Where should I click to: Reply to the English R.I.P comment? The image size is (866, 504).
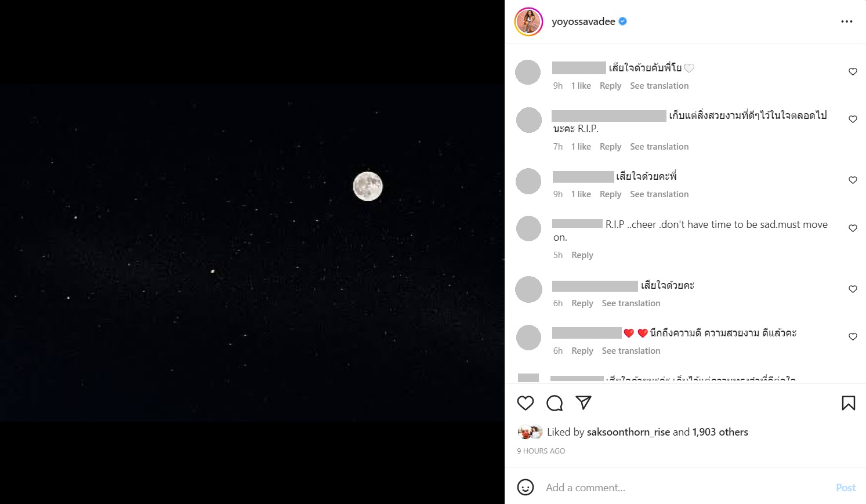point(582,255)
